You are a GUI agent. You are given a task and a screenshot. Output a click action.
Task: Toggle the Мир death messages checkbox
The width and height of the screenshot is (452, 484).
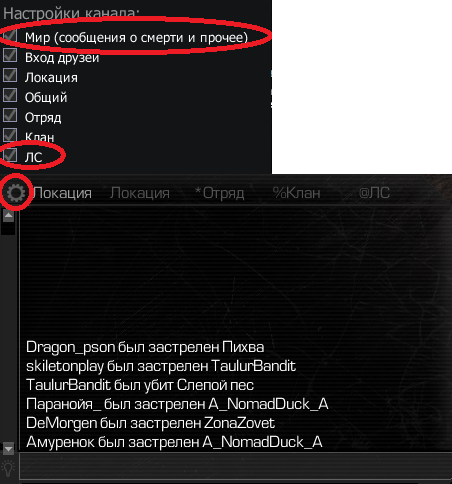10,35
